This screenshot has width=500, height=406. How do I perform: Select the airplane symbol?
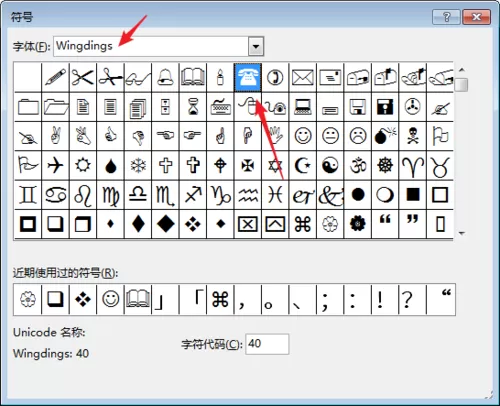(55, 165)
